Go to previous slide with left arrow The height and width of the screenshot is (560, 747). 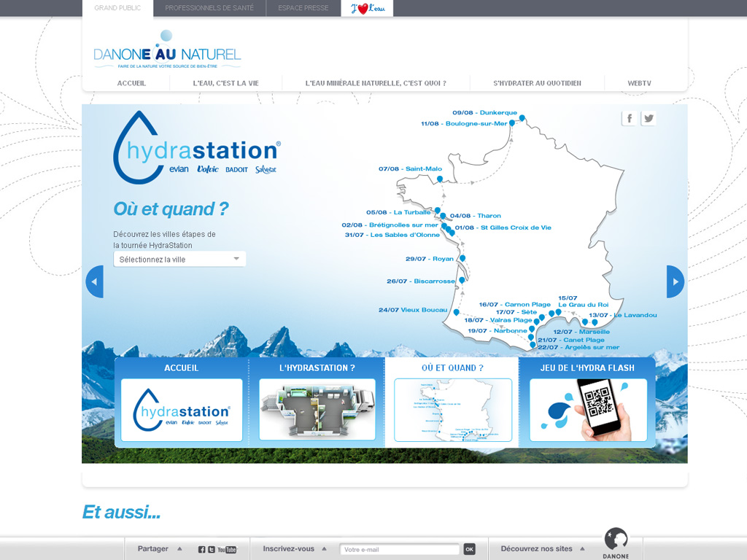coord(95,281)
